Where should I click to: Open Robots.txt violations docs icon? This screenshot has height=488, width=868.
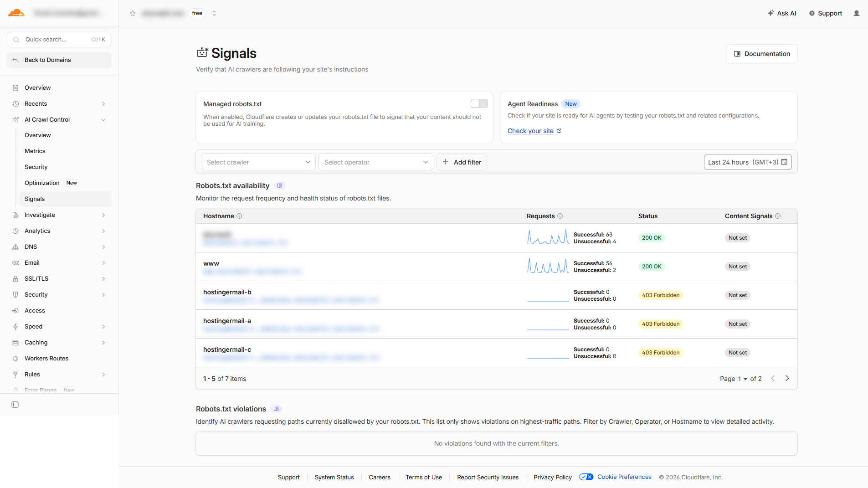[x=276, y=409]
